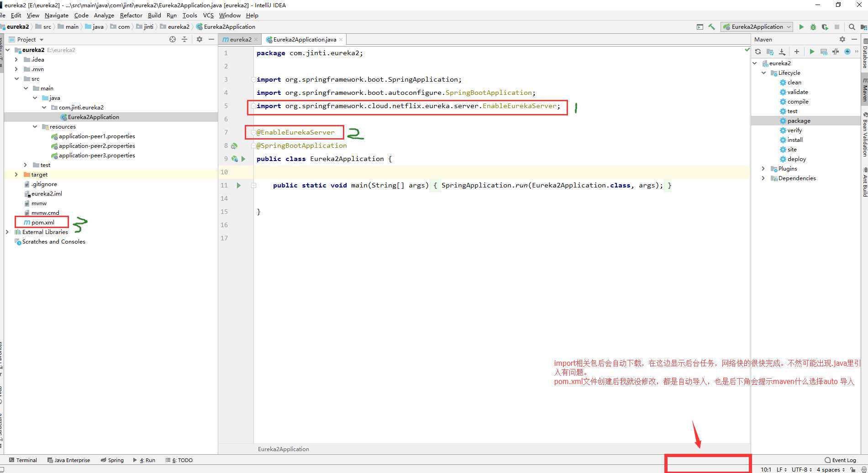Open Spring tool window
This screenshot has height=473, width=868.
(112, 460)
